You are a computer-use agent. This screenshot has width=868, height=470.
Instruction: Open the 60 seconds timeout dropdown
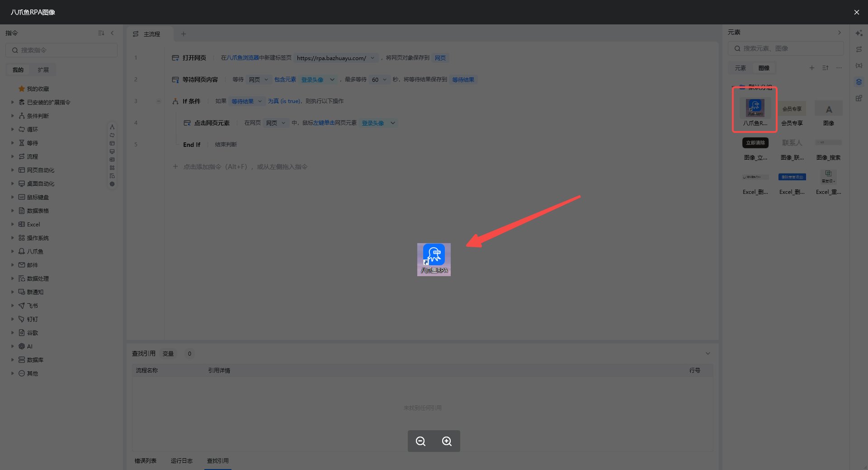pyautogui.click(x=385, y=80)
